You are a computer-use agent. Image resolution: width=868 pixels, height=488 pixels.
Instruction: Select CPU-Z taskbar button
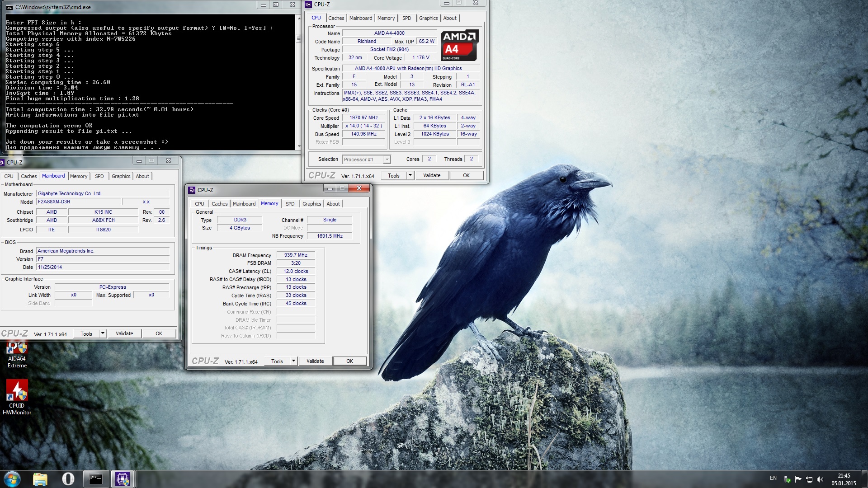click(123, 479)
